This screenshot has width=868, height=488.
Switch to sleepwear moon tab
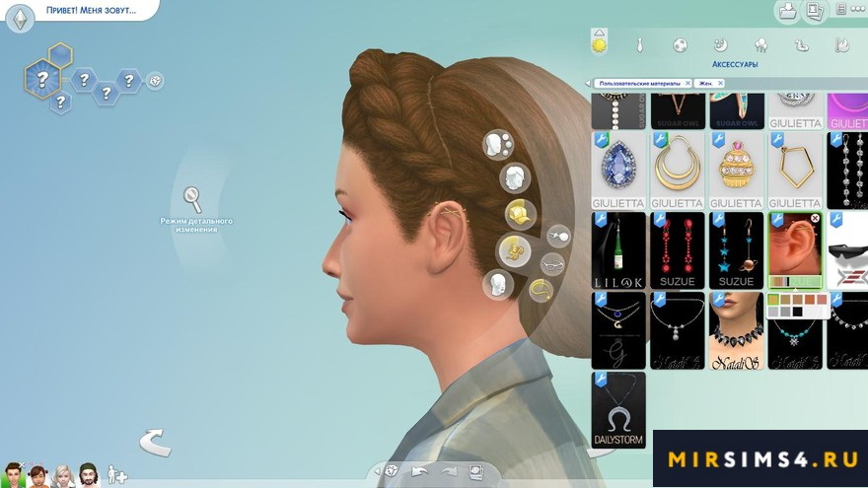coord(720,45)
